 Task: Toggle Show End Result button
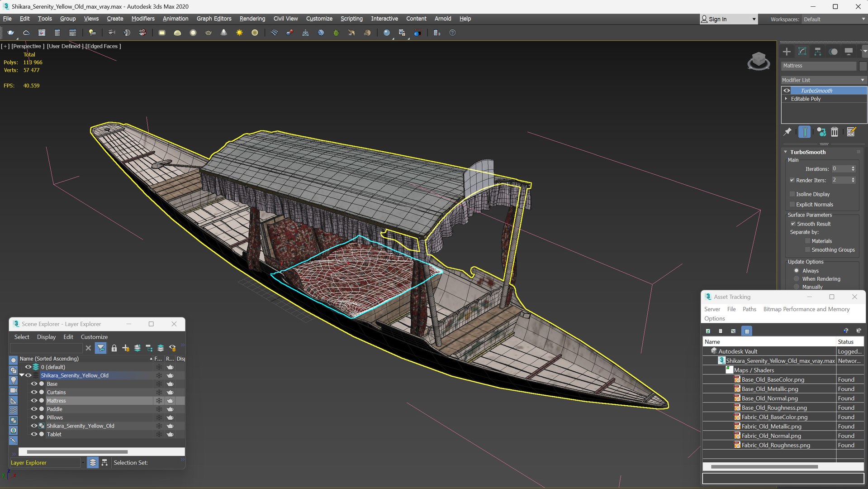(804, 132)
